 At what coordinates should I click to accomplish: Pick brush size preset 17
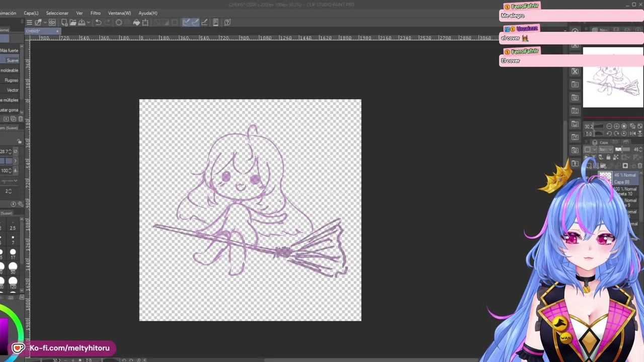pos(13,254)
